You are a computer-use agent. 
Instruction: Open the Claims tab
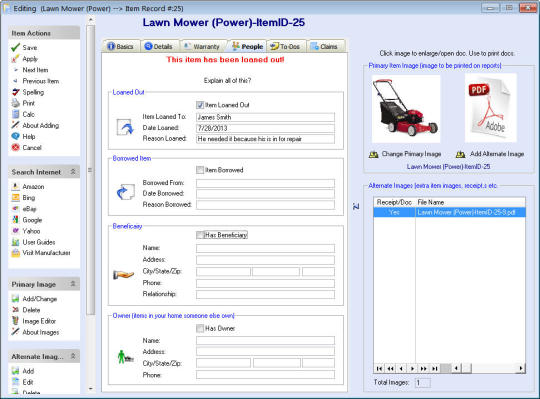point(325,46)
